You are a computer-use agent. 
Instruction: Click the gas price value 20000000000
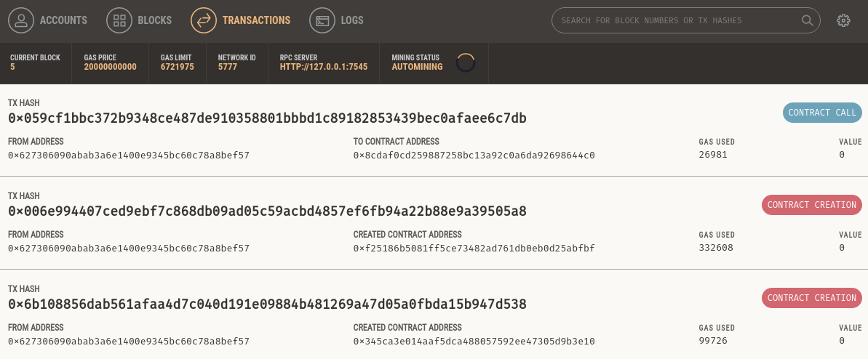[x=110, y=67]
